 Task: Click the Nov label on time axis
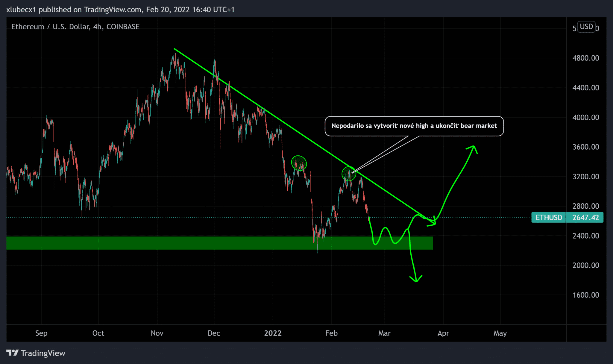(157, 333)
